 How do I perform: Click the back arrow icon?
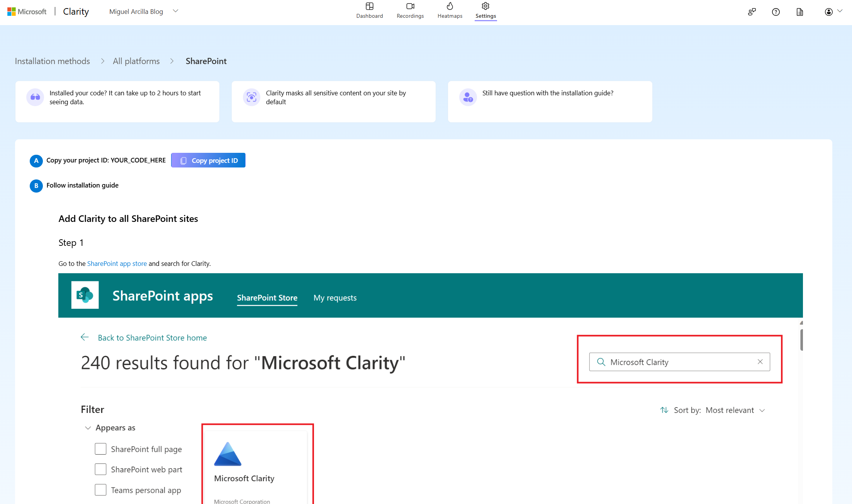[x=85, y=337]
